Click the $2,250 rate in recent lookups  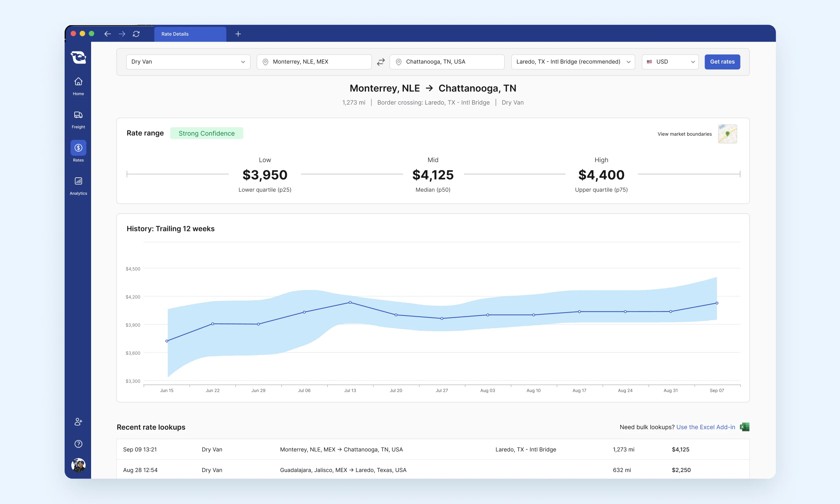[681, 470]
